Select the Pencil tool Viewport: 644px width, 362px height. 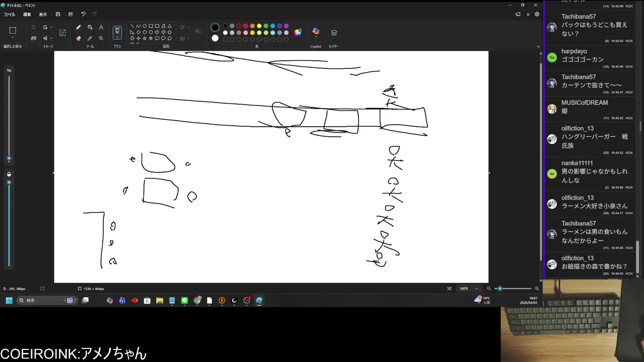78,27
